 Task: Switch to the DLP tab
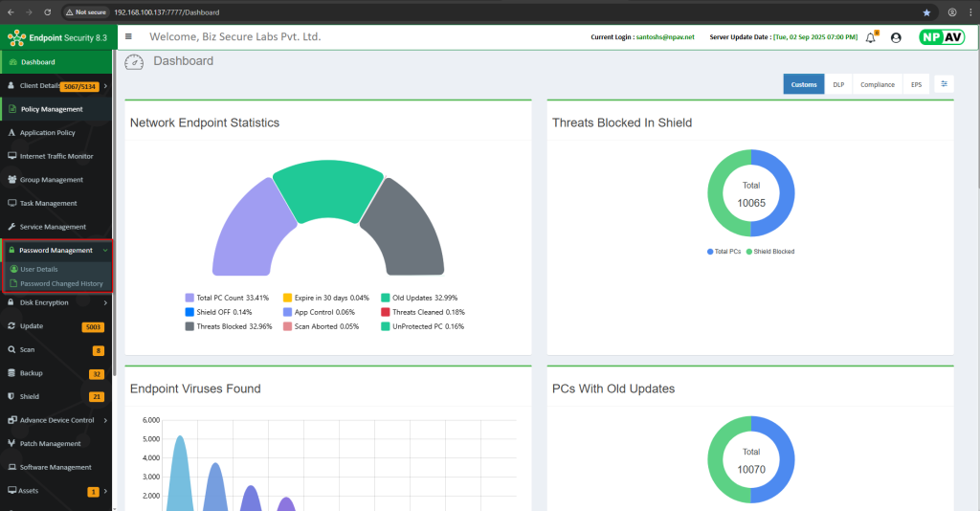click(x=837, y=84)
